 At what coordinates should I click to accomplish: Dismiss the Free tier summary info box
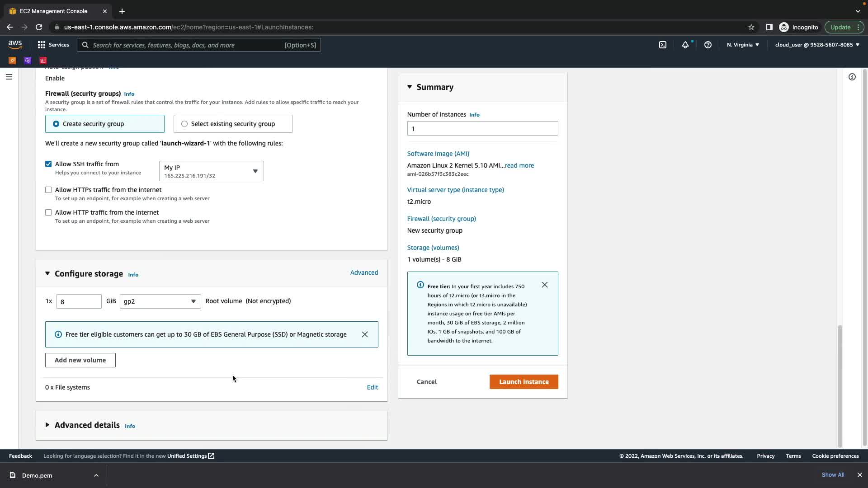coord(544,285)
